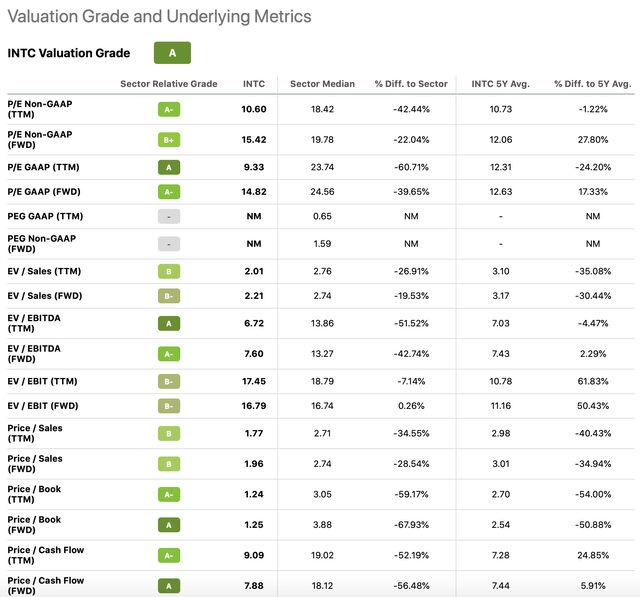640x597 pixels.
Task: Click the B- grade badge for EV / Sales (FWD)
Action: pos(169,296)
